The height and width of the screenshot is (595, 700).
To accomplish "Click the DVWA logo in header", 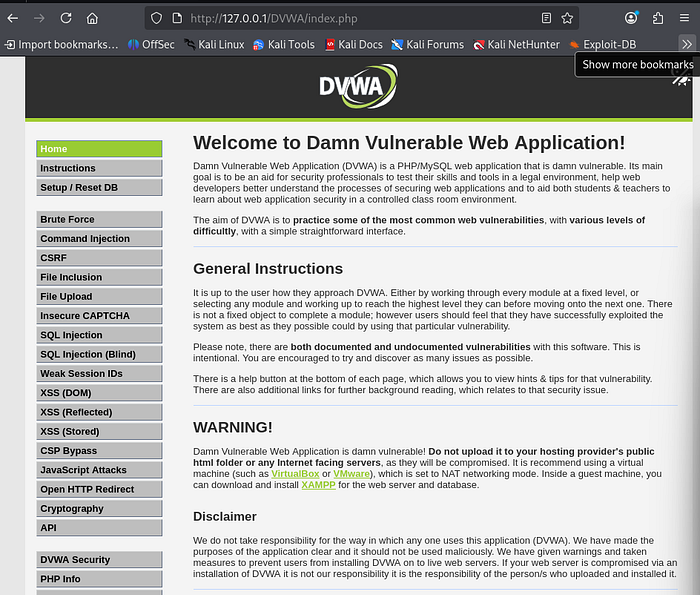I will click(x=358, y=86).
